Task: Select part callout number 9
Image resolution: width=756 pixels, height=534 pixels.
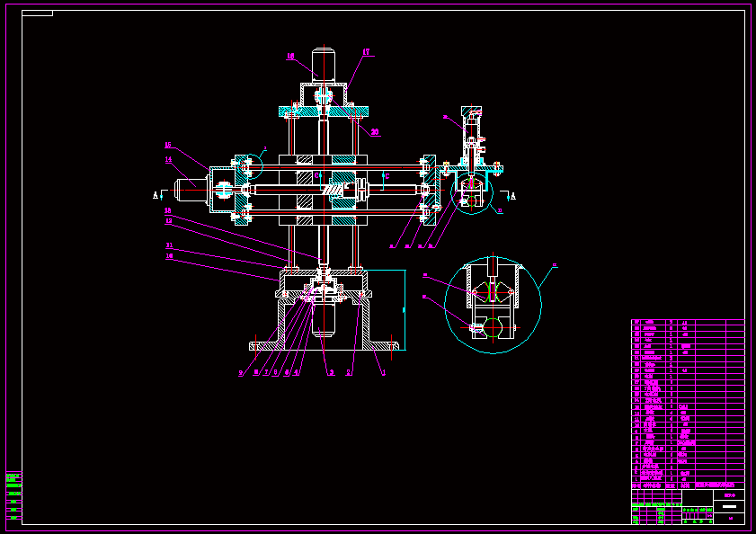Action: click(x=241, y=373)
